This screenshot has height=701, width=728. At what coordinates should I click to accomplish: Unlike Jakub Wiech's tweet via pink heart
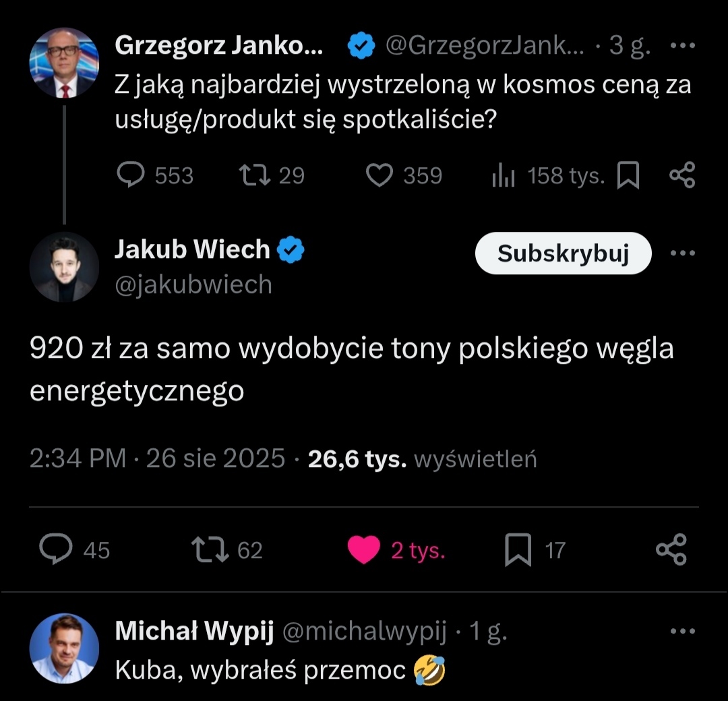click(x=364, y=549)
